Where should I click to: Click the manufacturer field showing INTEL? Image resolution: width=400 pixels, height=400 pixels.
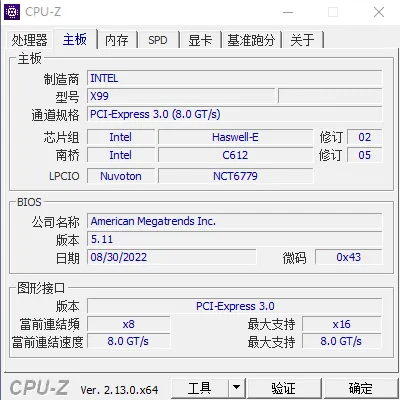pyautogui.click(x=235, y=78)
